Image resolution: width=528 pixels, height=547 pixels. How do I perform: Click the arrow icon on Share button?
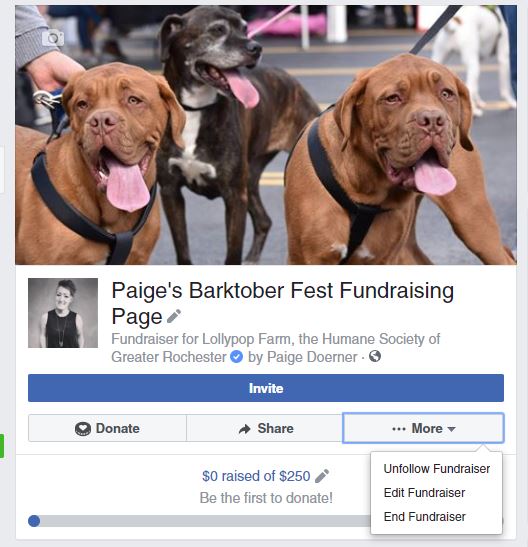245,429
